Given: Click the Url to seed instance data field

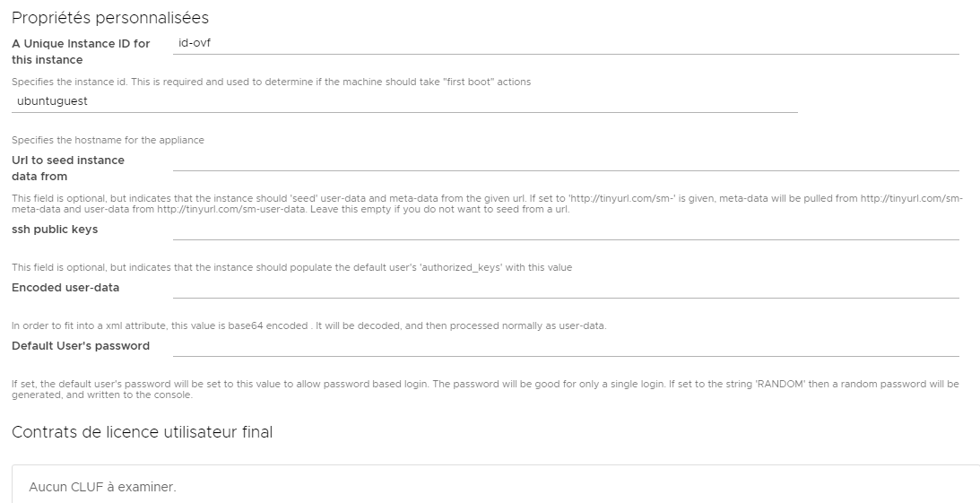Looking at the screenshot, I should pos(566,160).
